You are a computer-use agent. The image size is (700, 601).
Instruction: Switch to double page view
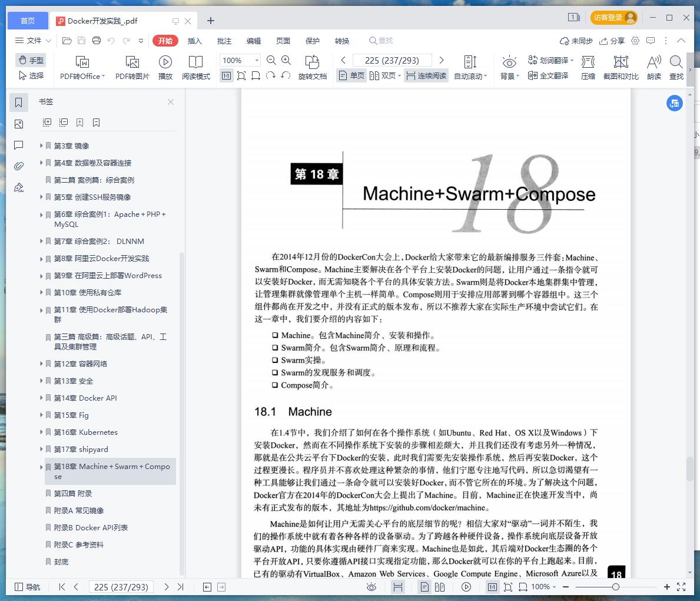384,75
